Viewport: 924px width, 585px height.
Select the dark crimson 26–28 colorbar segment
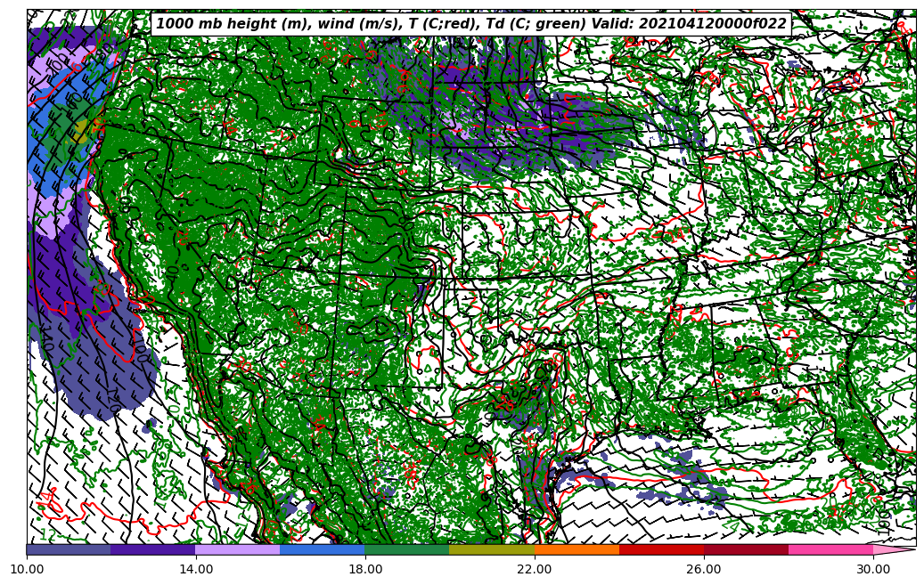pos(746,549)
